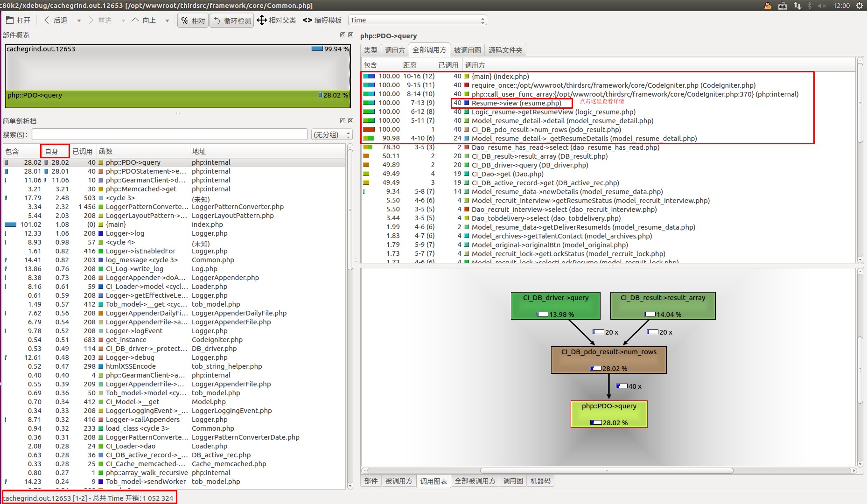Open the 后退 history dropdown arrow
867x504 pixels.
point(79,21)
